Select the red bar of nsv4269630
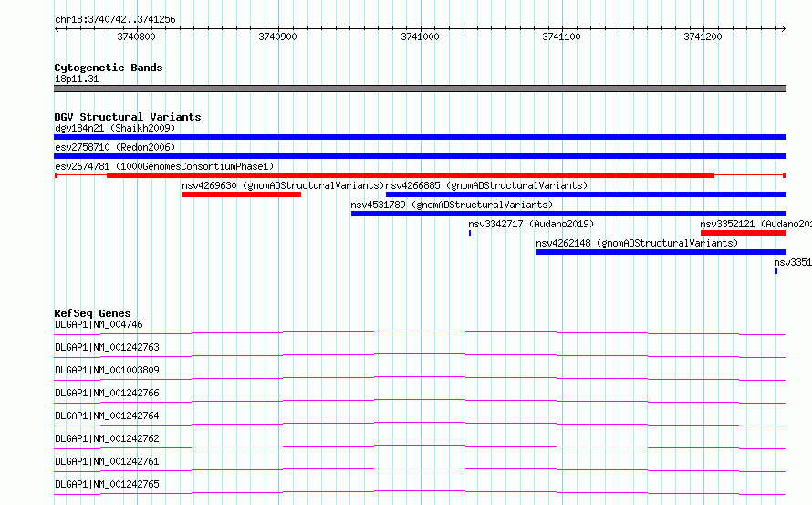This screenshot has height=505, width=812. [x=242, y=195]
